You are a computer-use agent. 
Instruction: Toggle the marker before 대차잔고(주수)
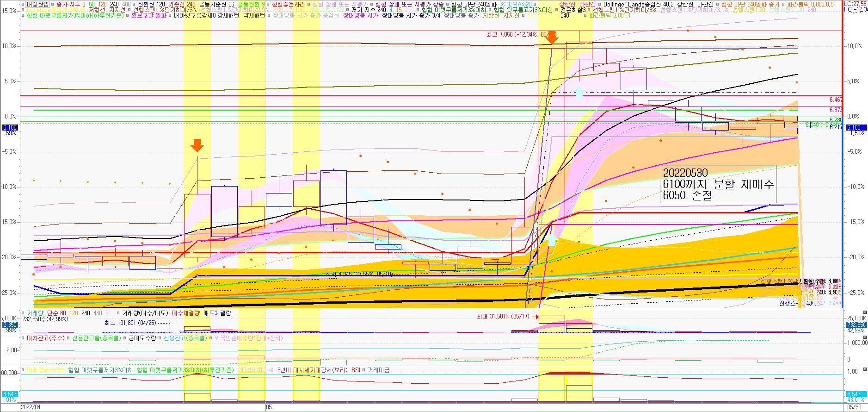23,338
